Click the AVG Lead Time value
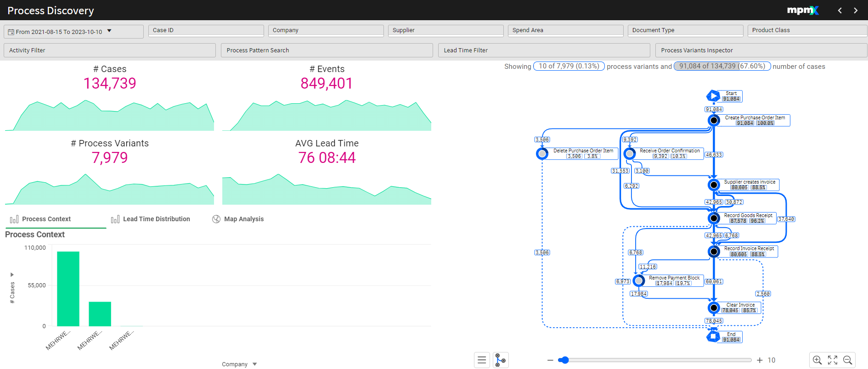The height and width of the screenshot is (369, 868). pos(327,158)
